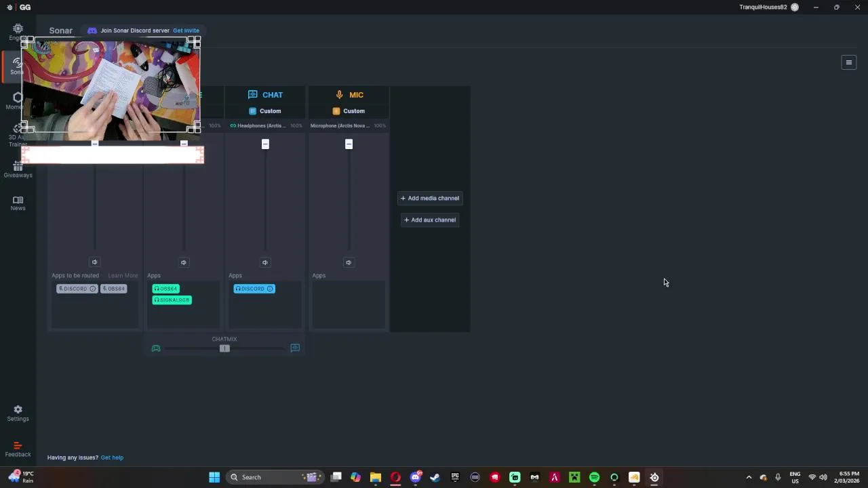The width and height of the screenshot is (868, 488).
Task: Click the TranquilHouses82 username
Action: [763, 7]
